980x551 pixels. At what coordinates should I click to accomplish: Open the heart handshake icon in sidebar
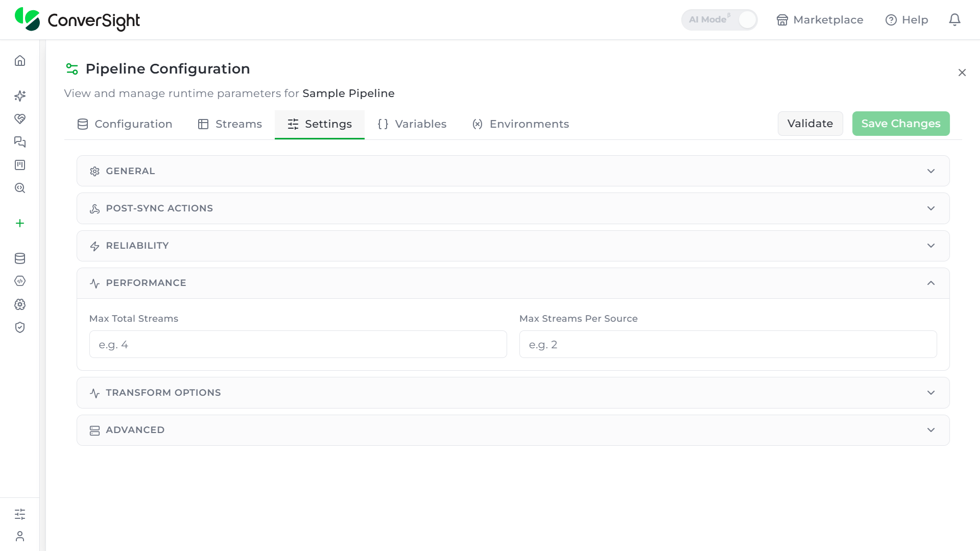[x=20, y=119]
